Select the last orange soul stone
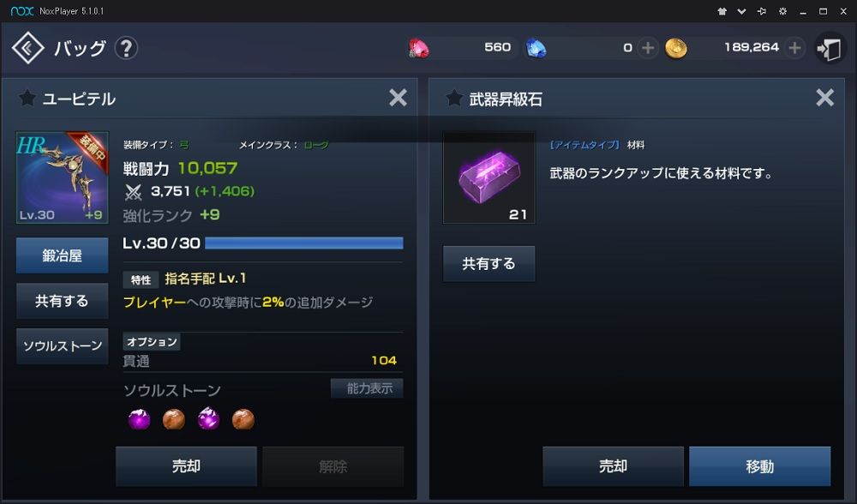 (x=243, y=419)
